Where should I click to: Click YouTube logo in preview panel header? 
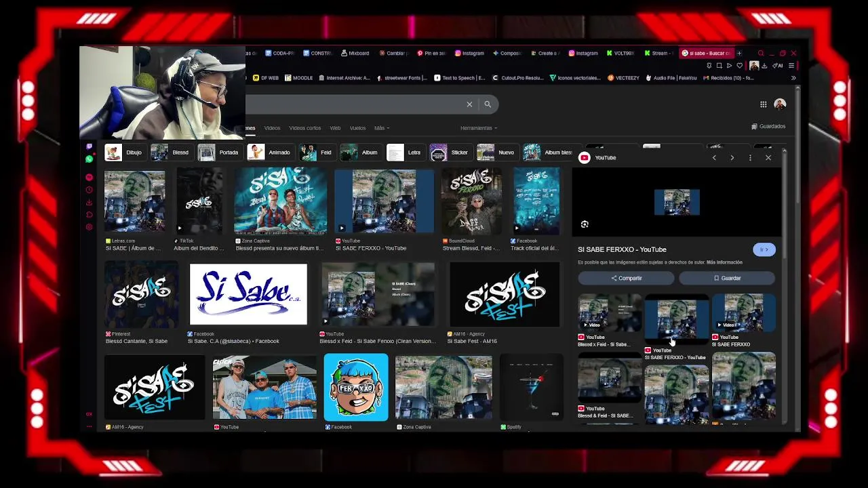click(584, 158)
